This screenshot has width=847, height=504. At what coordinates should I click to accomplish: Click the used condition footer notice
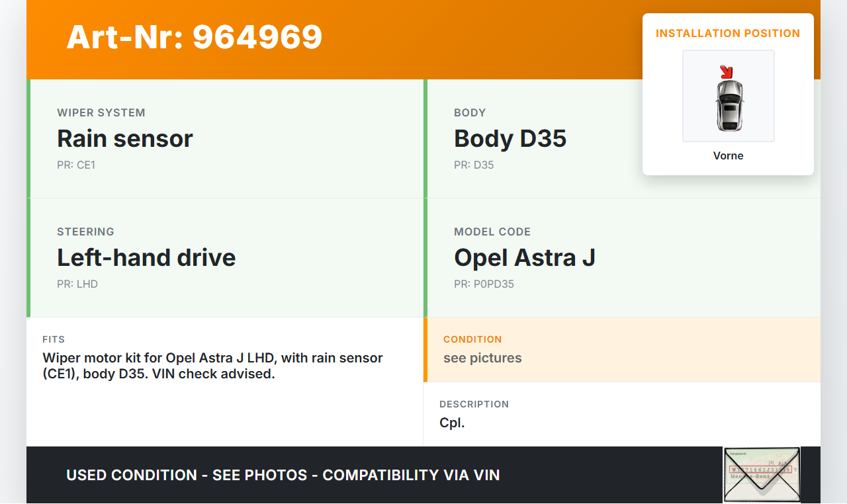tap(283, 475)
